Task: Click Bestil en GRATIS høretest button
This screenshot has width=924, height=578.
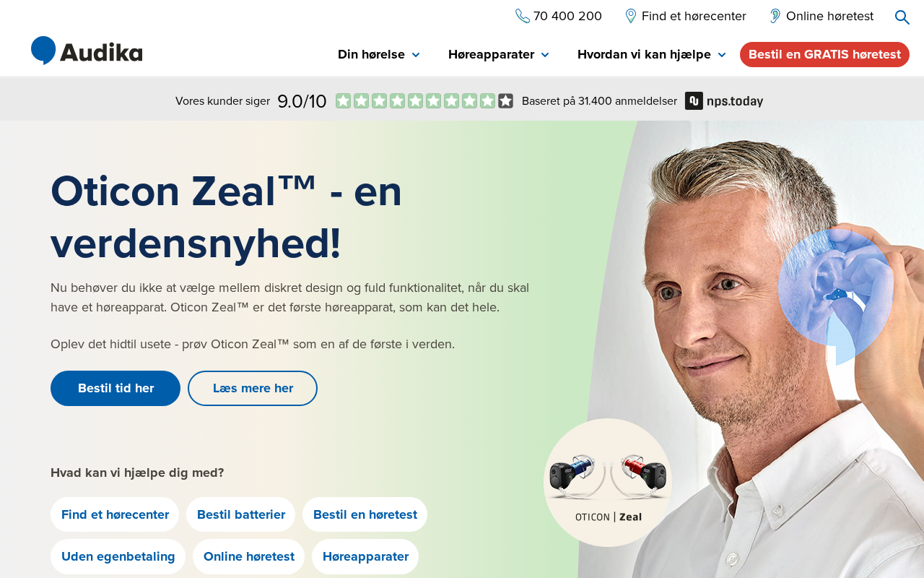Action: pos(824,54)
